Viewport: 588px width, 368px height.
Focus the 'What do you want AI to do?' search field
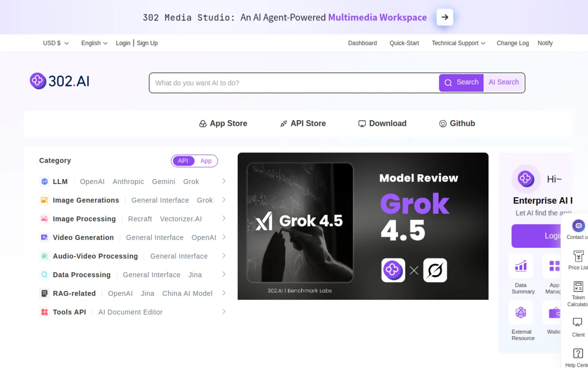[x=294, y=83]
